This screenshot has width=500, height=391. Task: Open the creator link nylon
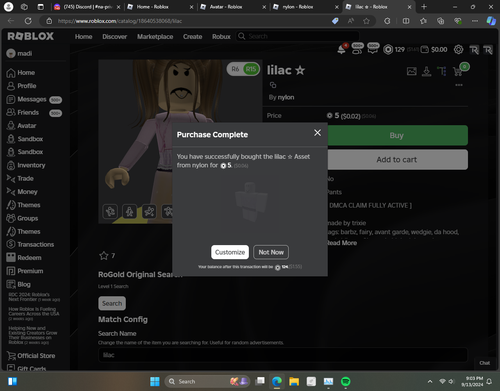pyautogui.click(x=286, y=97)
